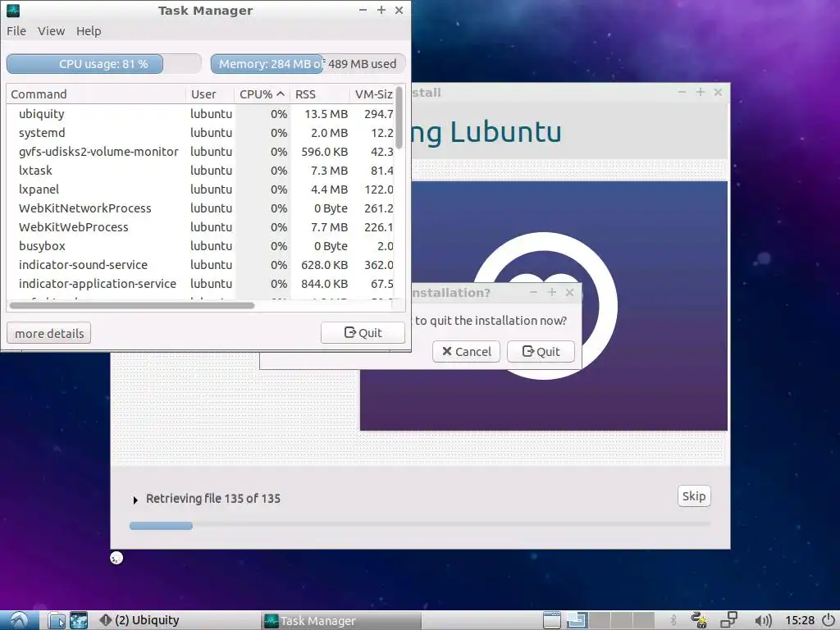Open the Bluetooth tray icon
This screenshot has height=630, width=840.
tap(673, 620)
